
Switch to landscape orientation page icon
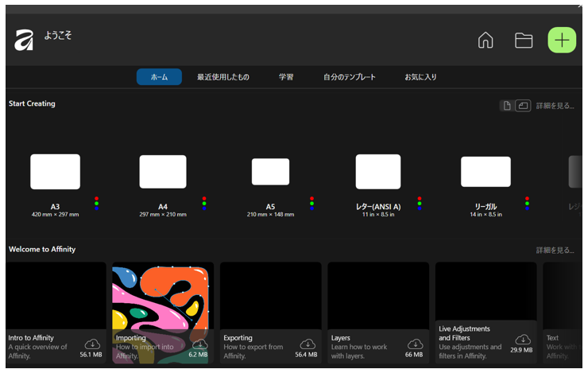click(x=523, y=106)
